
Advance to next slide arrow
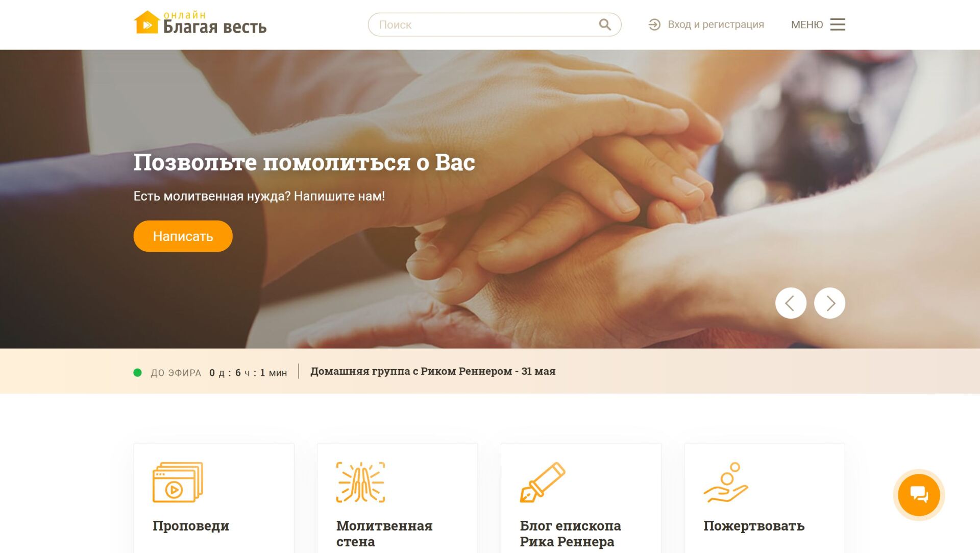point(829,303)
